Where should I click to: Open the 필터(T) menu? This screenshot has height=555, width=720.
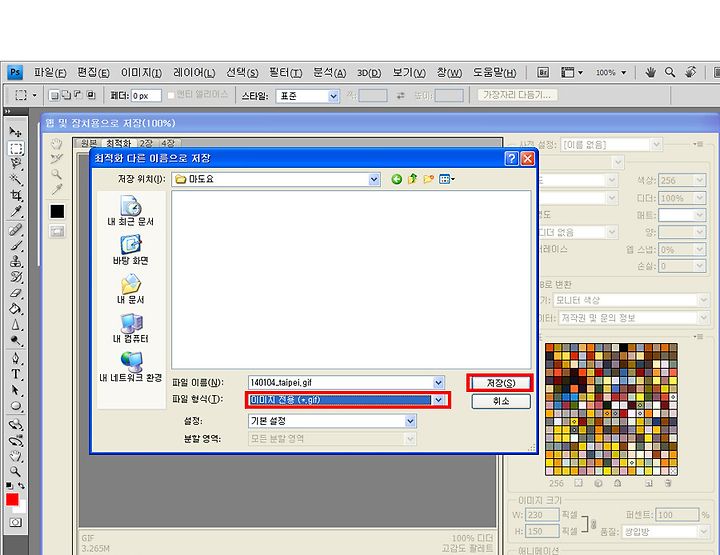[x=285, y=73]
